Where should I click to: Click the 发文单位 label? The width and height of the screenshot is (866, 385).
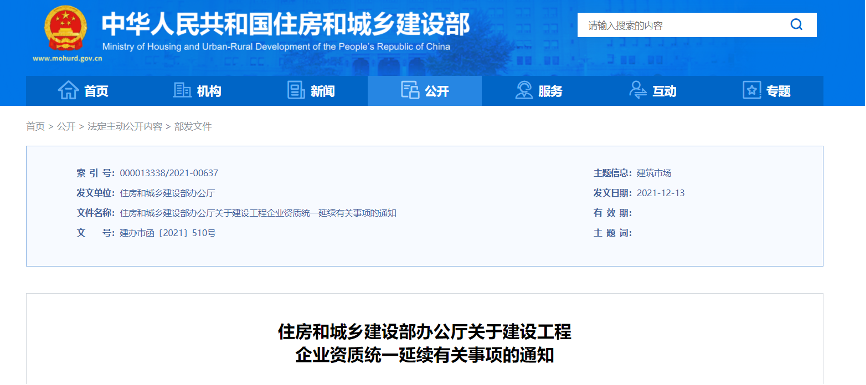(96, 193)
